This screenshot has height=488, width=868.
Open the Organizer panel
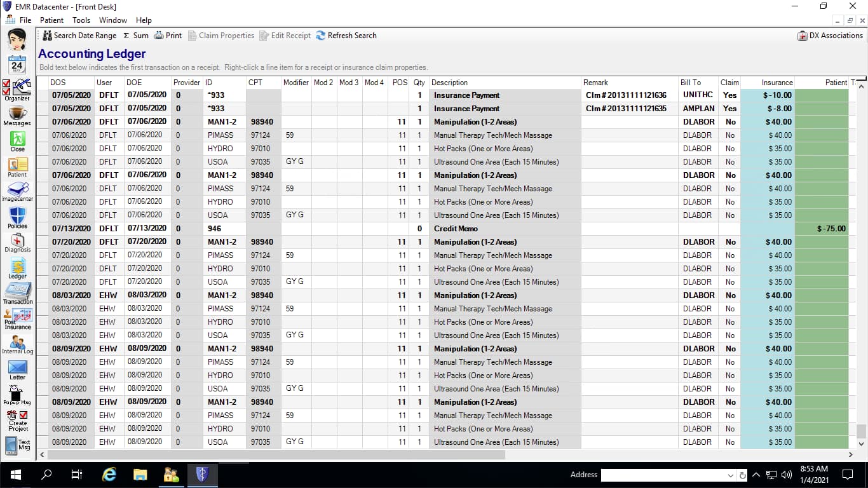click(17, 90)
